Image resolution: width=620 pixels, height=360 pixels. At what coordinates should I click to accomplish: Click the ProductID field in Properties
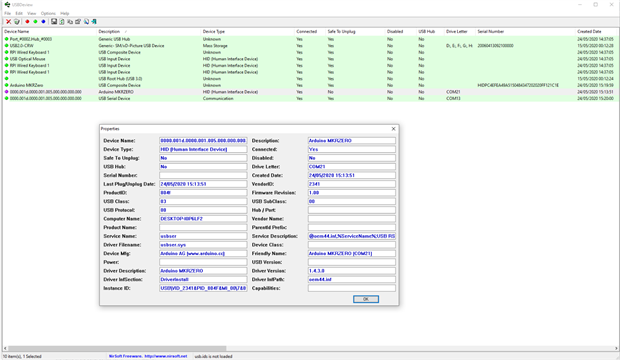coord(203,193)
